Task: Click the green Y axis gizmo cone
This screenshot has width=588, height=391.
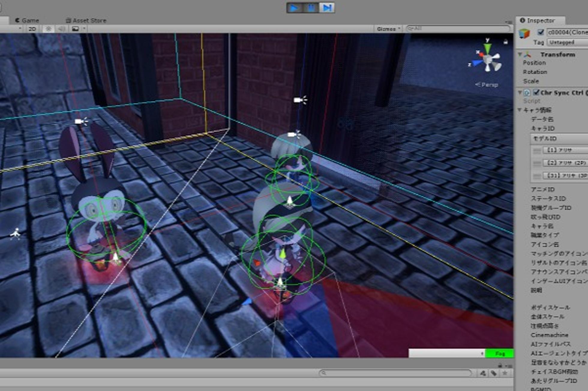Action: (487, 47)
